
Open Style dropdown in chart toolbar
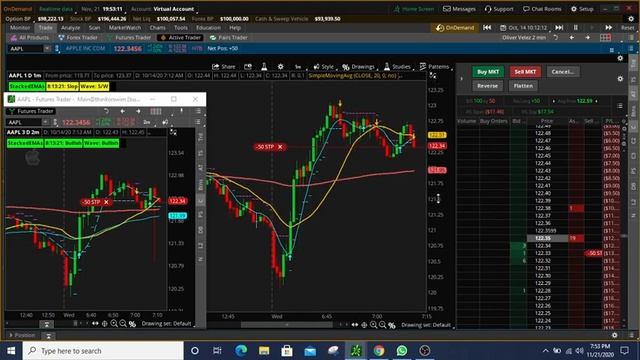(x=324, y=67)
